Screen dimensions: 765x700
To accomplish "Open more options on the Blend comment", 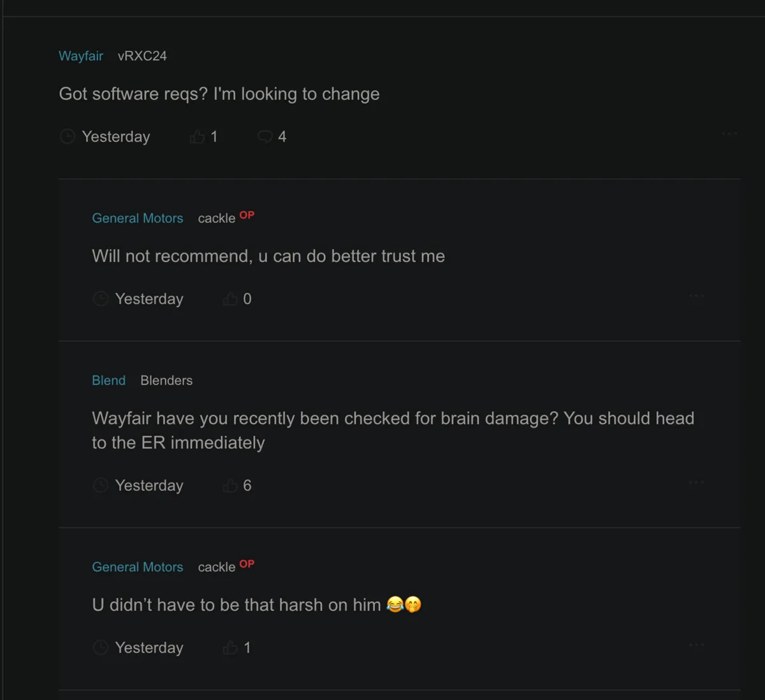I will click(696, 483).
